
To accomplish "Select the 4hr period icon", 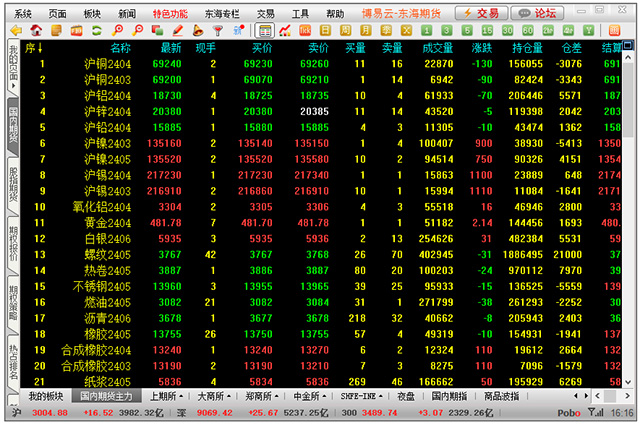I will (x=568, y=30).
